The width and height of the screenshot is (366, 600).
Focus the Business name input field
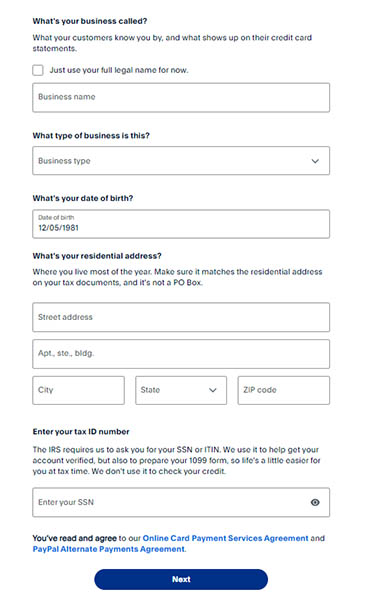(181, 98)
